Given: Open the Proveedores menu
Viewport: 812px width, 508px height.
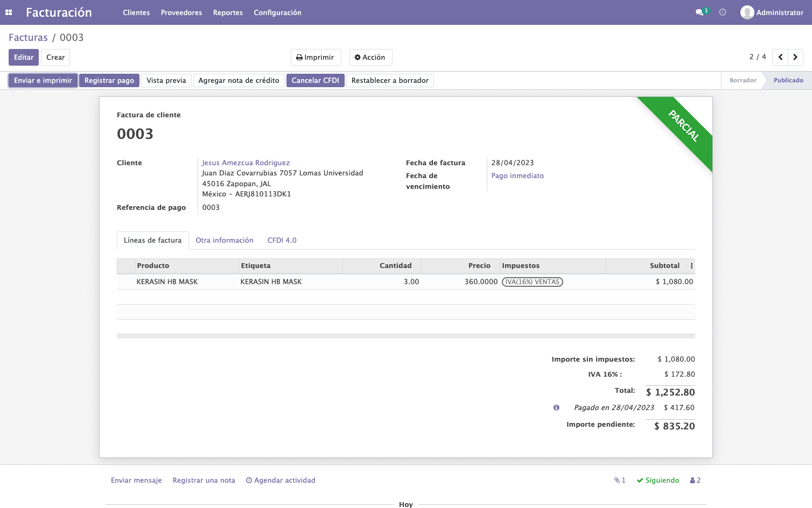Looking at the screenshot, I should [181, 12].
